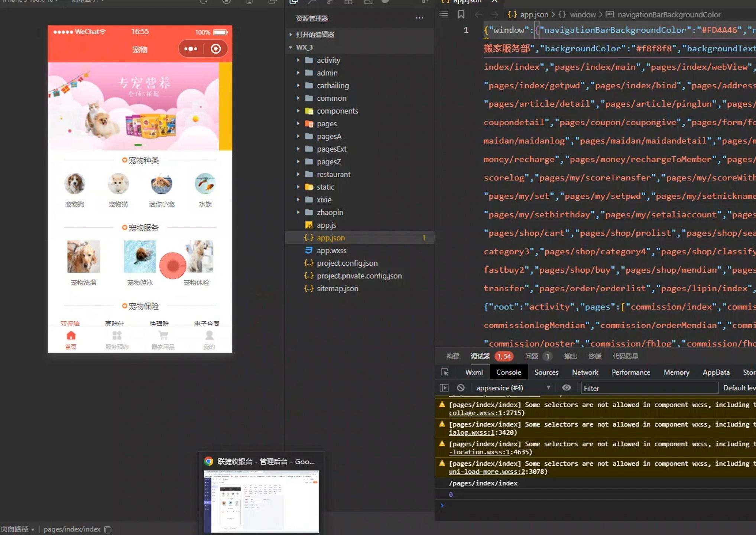Open the project.config.json file
Screen dimensions: 756x535
point(347,263)
